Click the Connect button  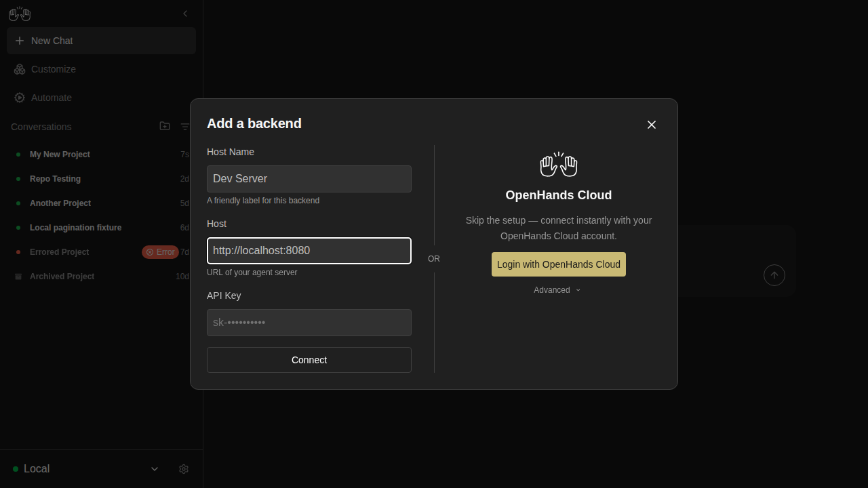309,360
